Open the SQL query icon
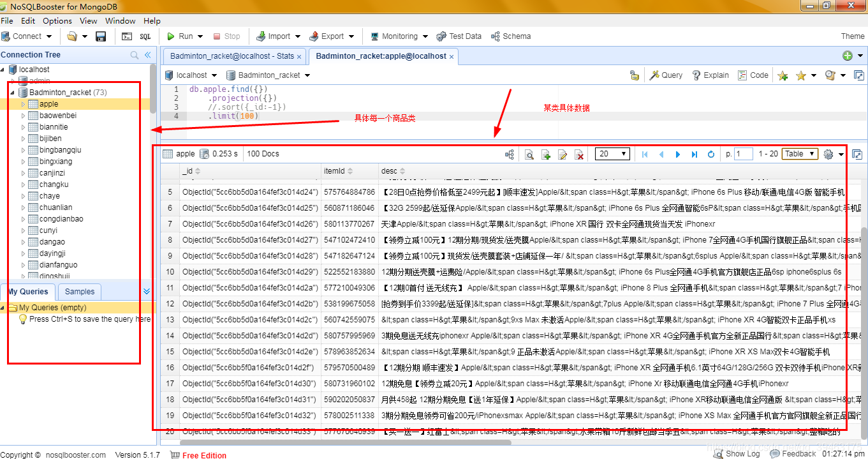The image size is (868, 459). pyautogui.click(x=145, y=36)
